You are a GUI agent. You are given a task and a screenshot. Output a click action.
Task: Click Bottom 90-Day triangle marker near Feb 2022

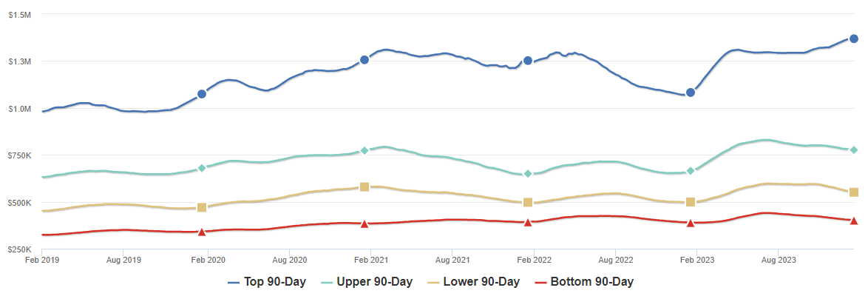coord(528,222)
